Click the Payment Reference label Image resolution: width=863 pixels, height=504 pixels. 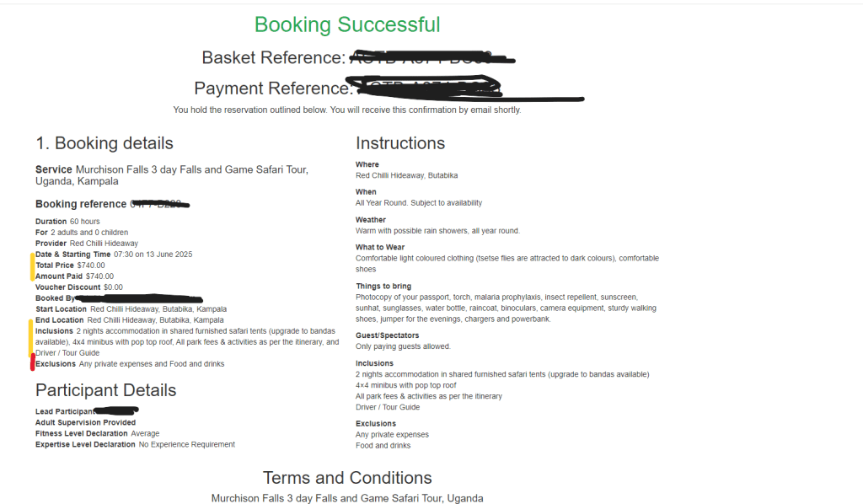[273, 88]
